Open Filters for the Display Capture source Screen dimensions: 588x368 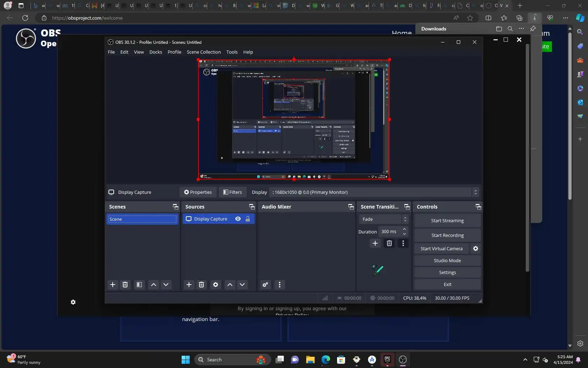(x=233, y=192)
